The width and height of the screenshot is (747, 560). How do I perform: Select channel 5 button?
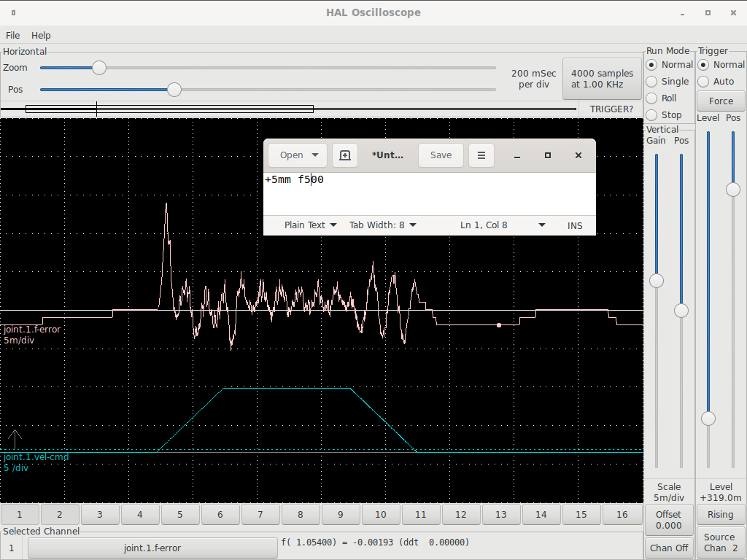tap(180, 514)
